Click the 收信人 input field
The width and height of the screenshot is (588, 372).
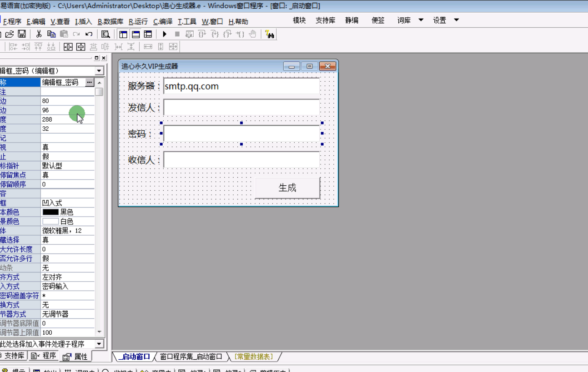click(241, 159)
